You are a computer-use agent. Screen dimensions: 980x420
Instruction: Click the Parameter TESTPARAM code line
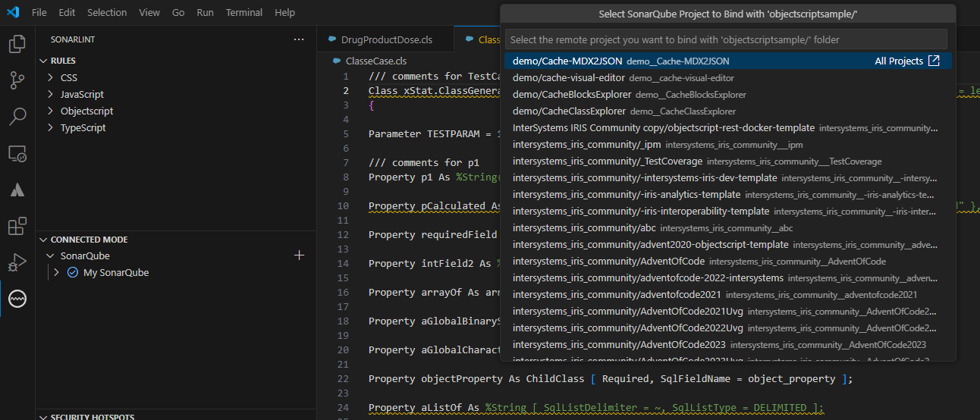point(434,133)
